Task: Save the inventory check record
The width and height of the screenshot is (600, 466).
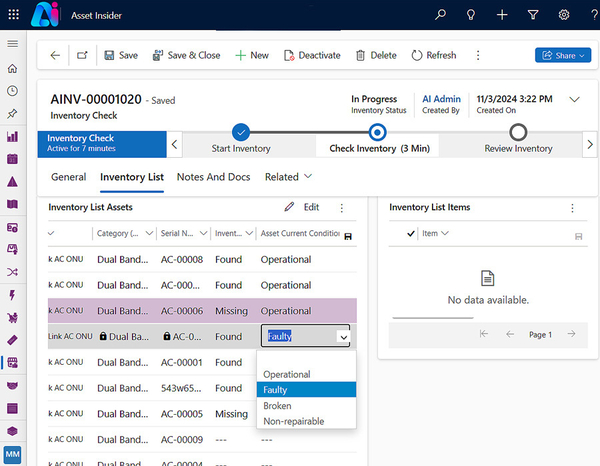Action: pos(121,55)
